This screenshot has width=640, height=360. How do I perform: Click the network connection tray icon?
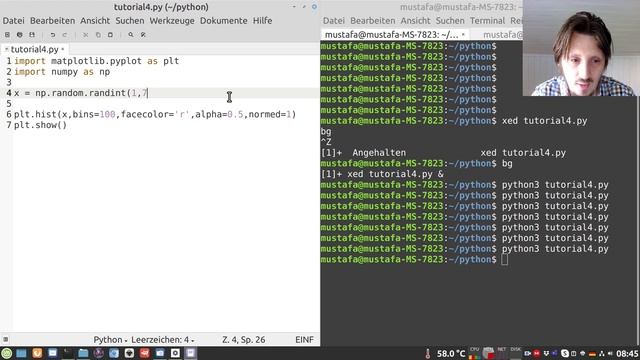[601, 353]
